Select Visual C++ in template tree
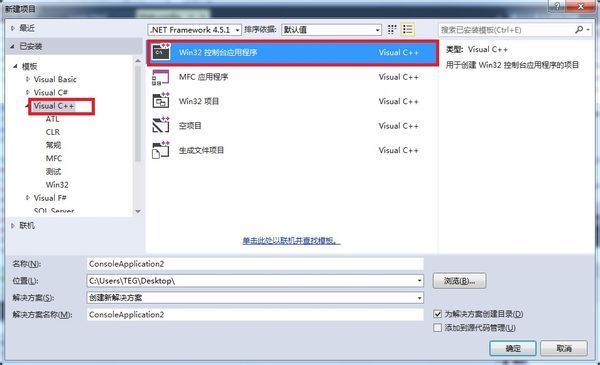The width and height of the screenshot is (600, 365). click(x=54, y=106)
